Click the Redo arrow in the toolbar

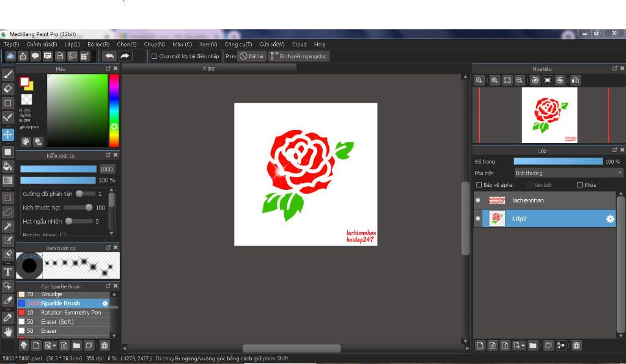[x=125, y=56]
